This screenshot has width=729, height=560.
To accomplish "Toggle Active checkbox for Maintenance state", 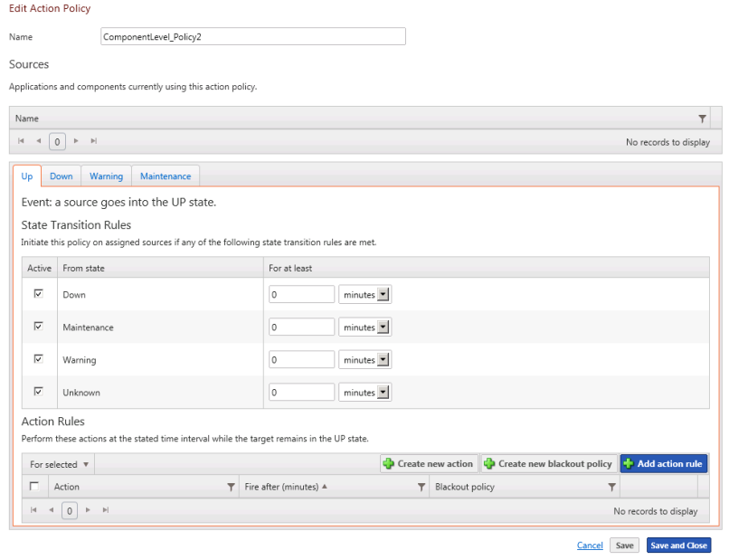I will [39, 326].
